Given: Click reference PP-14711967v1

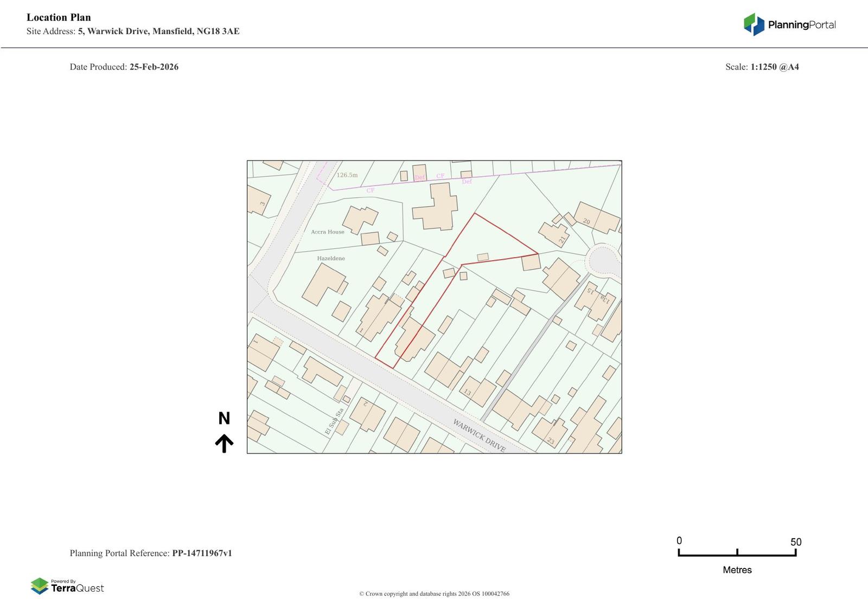Looking at the screenshot, I should (x=202, y=553).
